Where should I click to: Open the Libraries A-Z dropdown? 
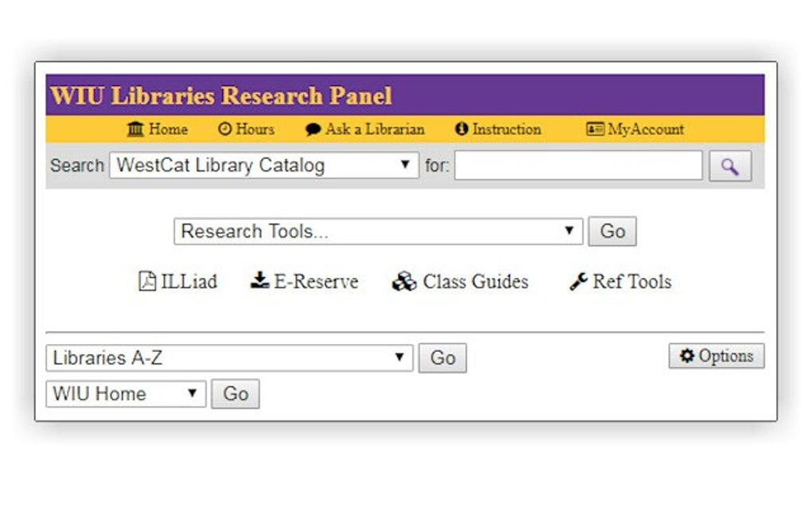pyautogui.click(x=228, y=358)
